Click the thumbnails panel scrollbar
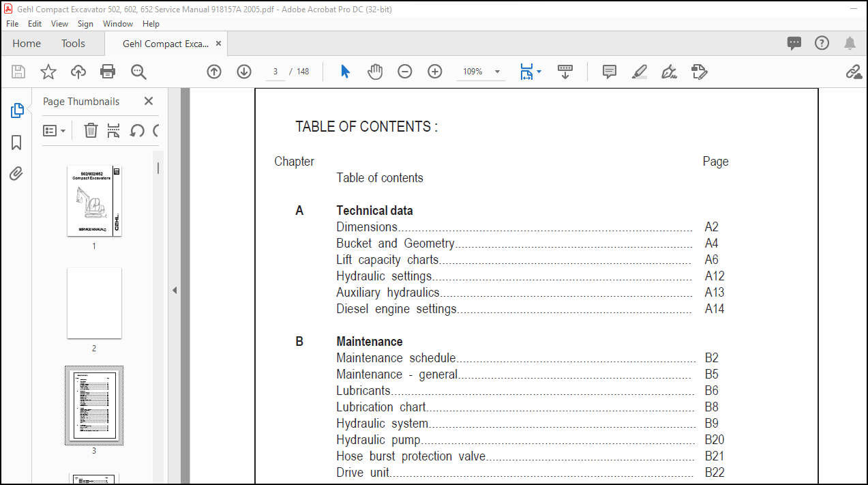 (x=158, y=168)
